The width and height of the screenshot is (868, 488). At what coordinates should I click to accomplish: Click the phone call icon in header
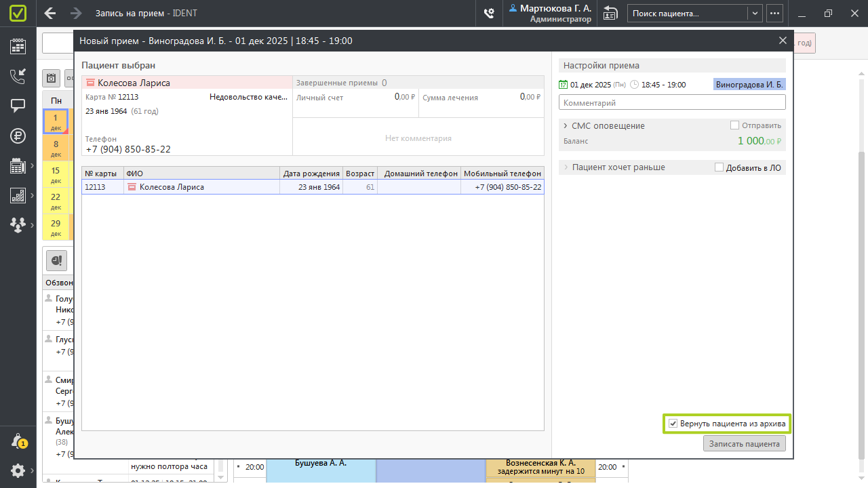point(488,13)
